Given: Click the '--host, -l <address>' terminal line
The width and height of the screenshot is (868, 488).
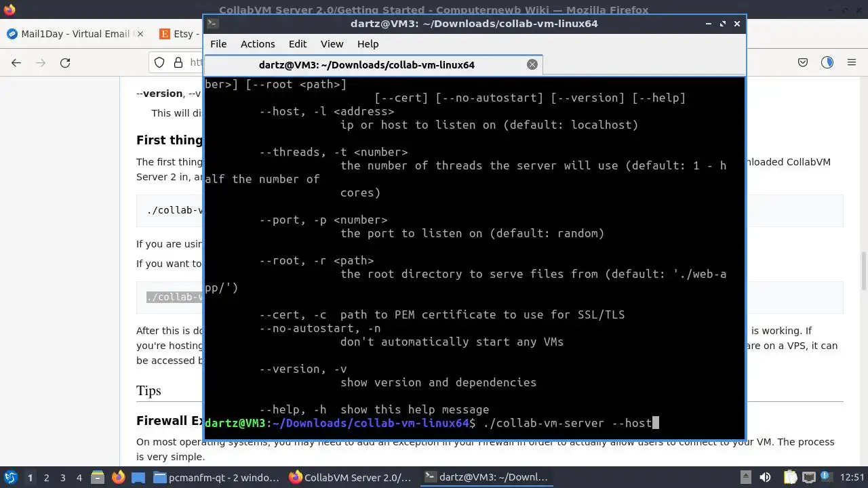Looking at the screenshot, I should 327,111.
